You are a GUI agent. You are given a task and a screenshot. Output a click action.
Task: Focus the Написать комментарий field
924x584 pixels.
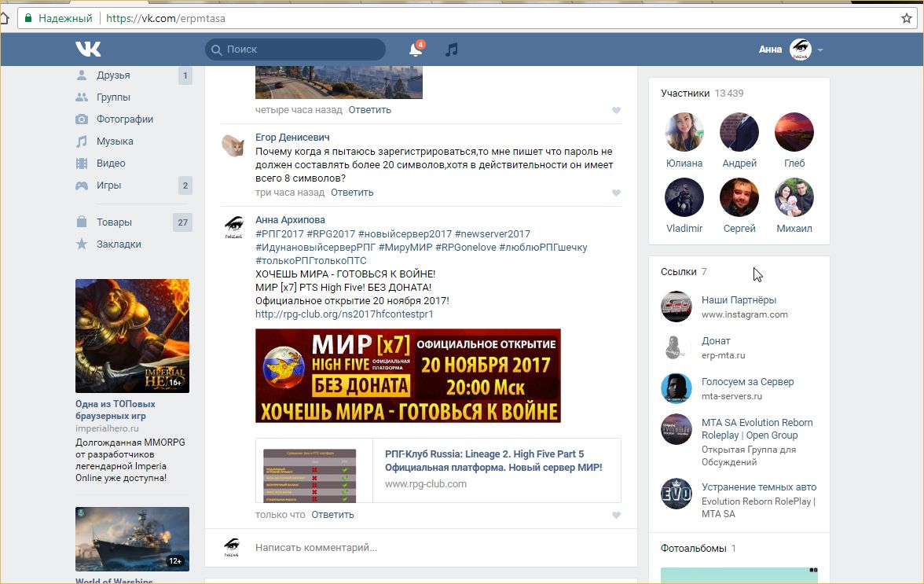436,548
